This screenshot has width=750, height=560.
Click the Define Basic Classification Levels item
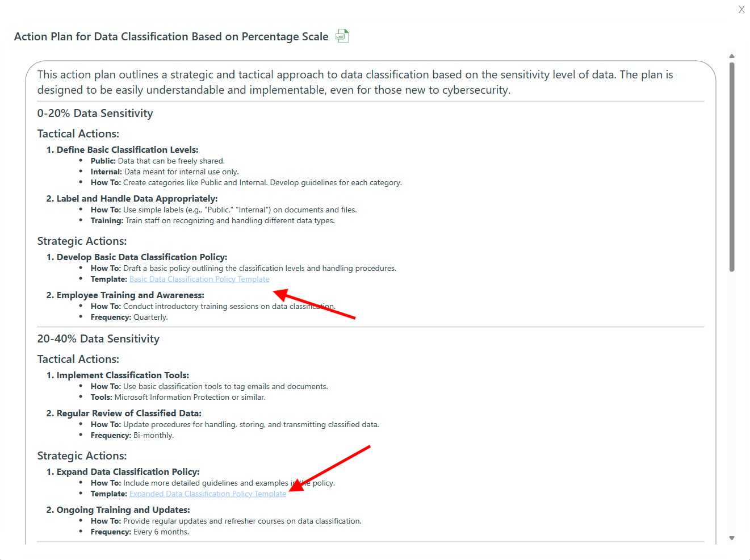[x=127, y=150]
